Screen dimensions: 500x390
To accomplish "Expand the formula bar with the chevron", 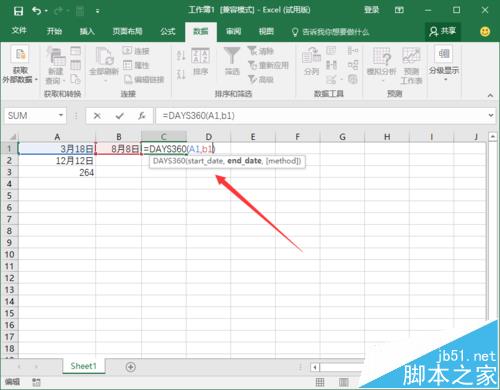I will [491, 115].
